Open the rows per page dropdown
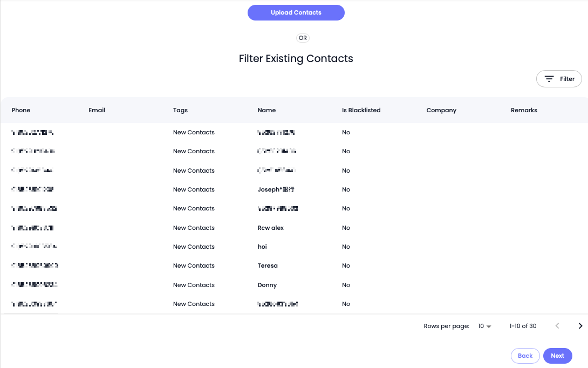 484,326
